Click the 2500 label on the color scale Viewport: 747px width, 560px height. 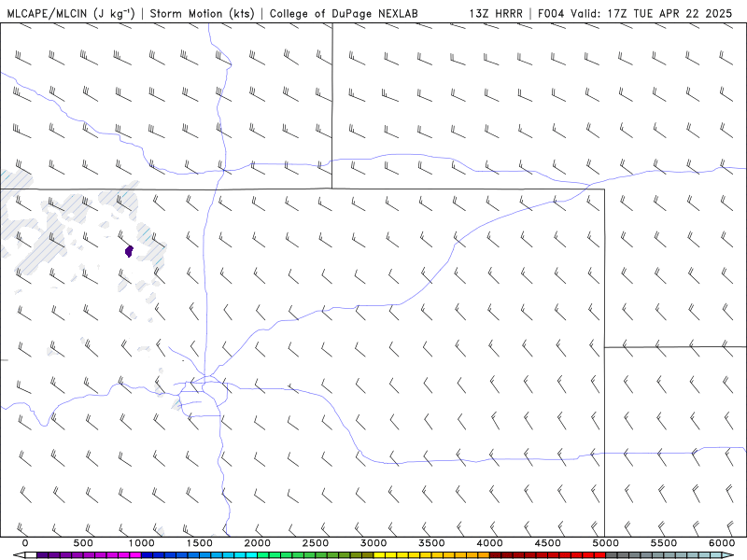click(x=316, y=543)
